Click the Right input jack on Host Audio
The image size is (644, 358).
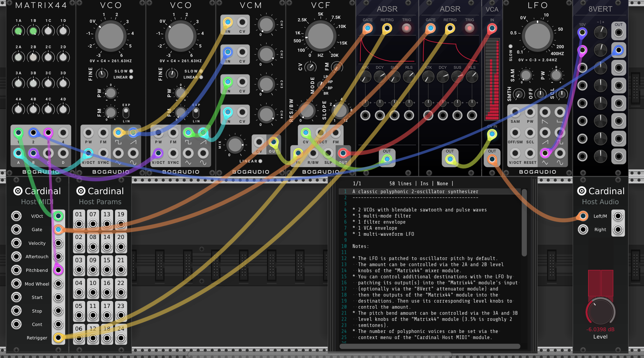[583, 230]
